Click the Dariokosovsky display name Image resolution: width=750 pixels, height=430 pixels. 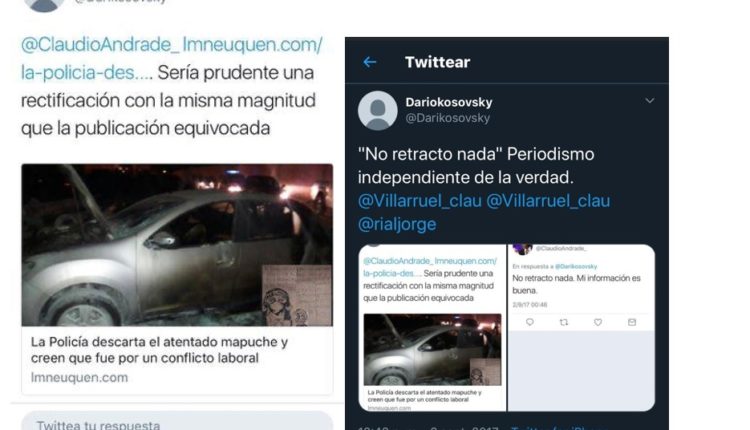click(x=449, y=102)
